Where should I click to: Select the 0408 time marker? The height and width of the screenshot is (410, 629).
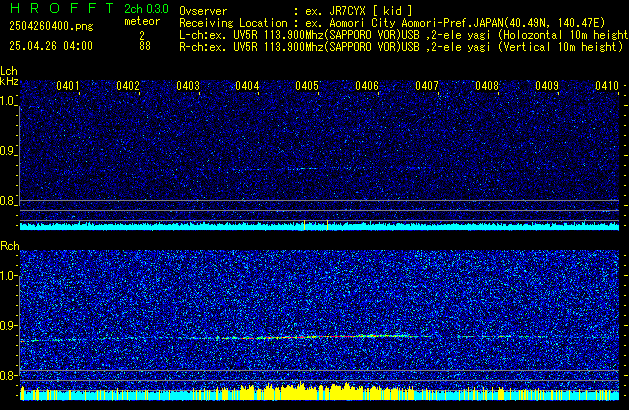487,86
